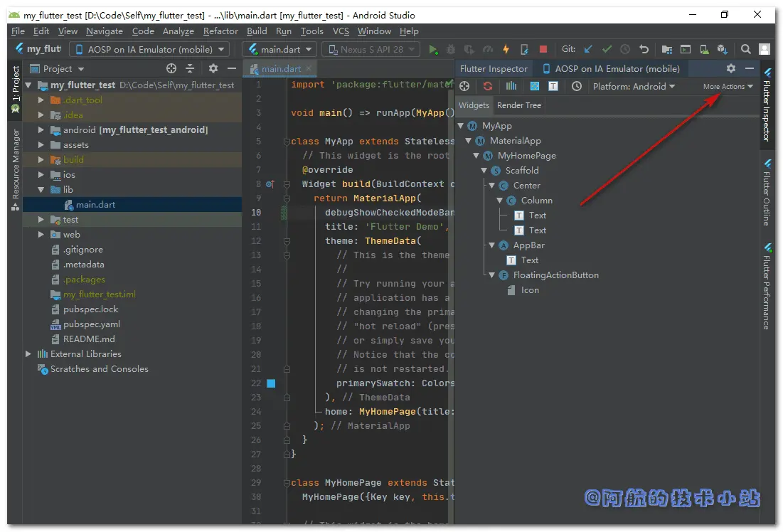Open the Platform: Android dropdown
The image size is (783, 532).
tap(634, 87)
